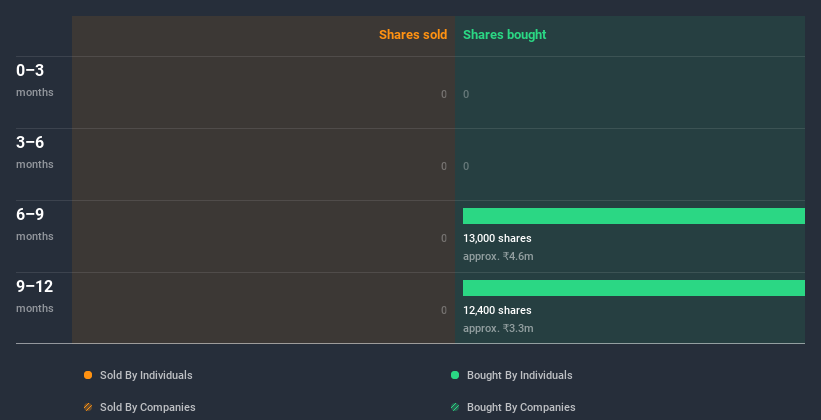
Task: Click the approx. ₹3.3m value text
Action: 498,328
